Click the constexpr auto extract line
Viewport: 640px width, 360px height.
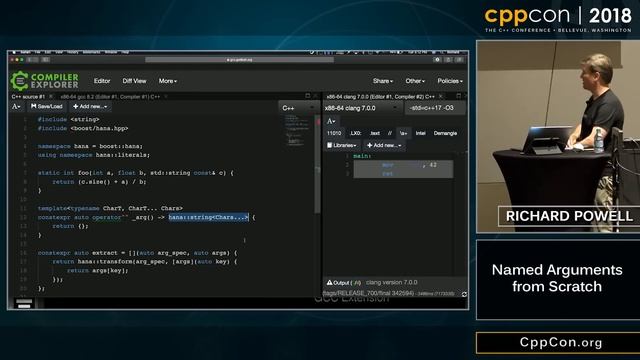point(137,253)
